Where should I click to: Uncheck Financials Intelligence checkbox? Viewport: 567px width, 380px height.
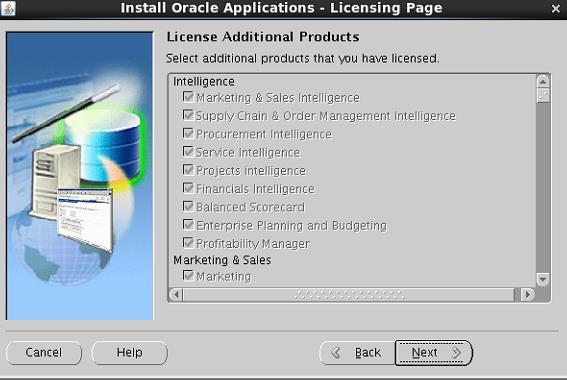tap(188, 188)
